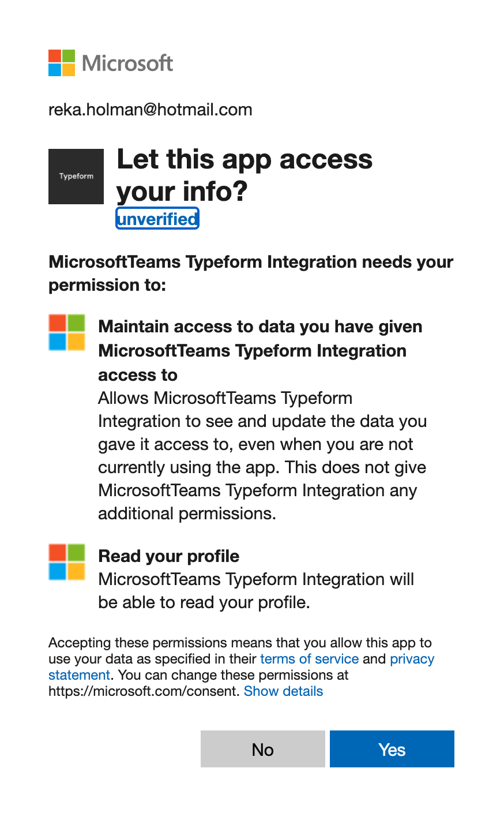Click the 'Let this app access your info?' heading

[x=245, y=175]
